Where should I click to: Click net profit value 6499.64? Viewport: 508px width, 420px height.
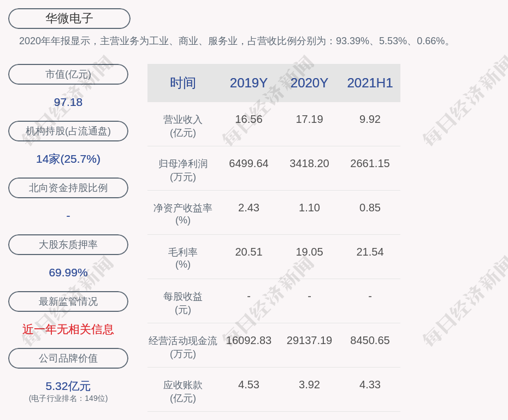tap(249, 163)
